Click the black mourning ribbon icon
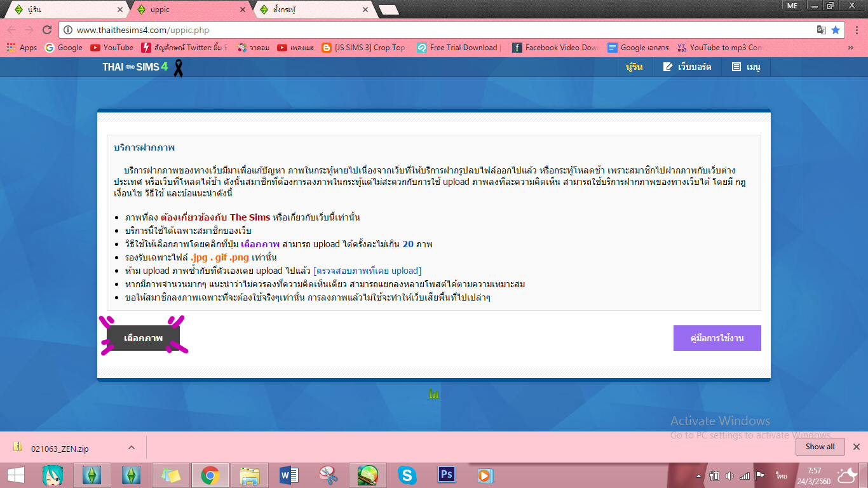 178,67
